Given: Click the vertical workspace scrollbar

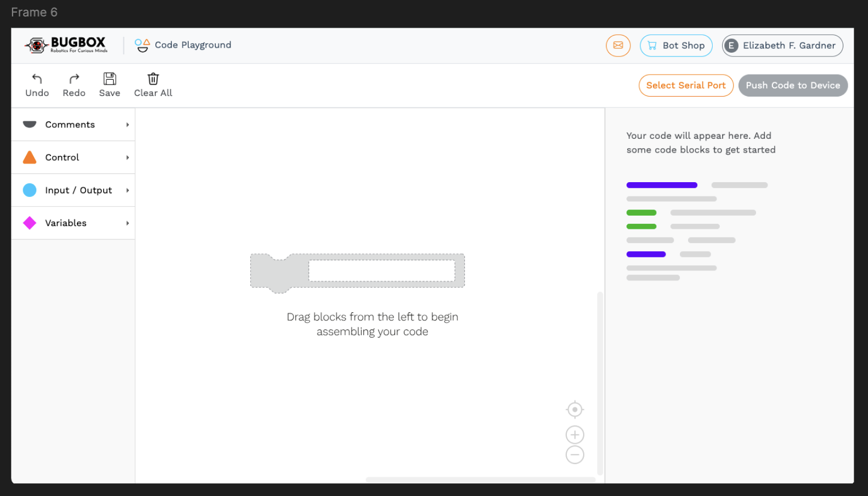Looking at the screenshot, I should (600, 383).
